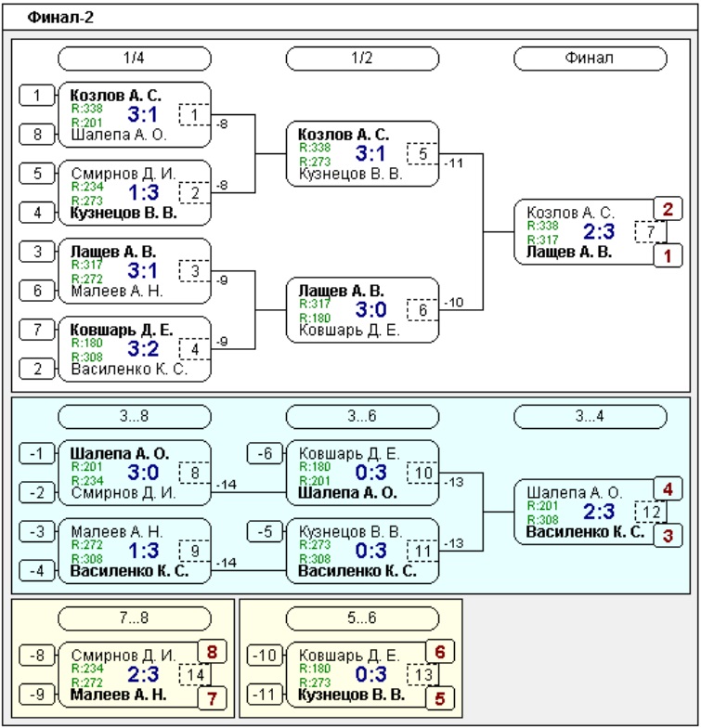Viewport: 701px width, 728px height.
Task: Select the "1/4" round header
Action: pos(134,58)
